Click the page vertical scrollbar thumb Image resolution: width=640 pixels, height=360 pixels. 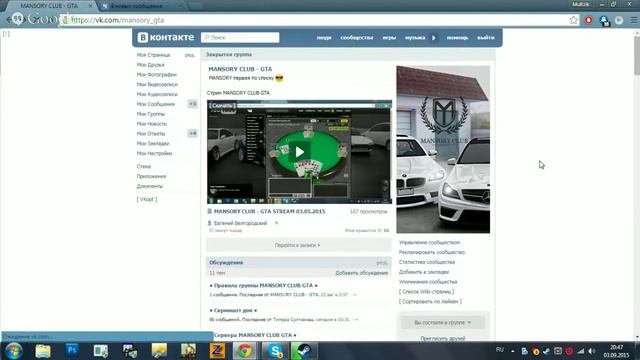coord(637,56)
